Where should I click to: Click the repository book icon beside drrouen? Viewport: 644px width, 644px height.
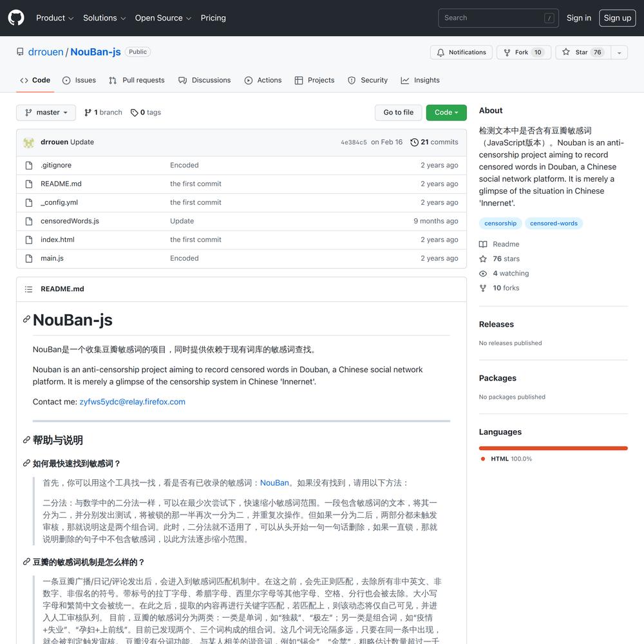coord(20,52)
